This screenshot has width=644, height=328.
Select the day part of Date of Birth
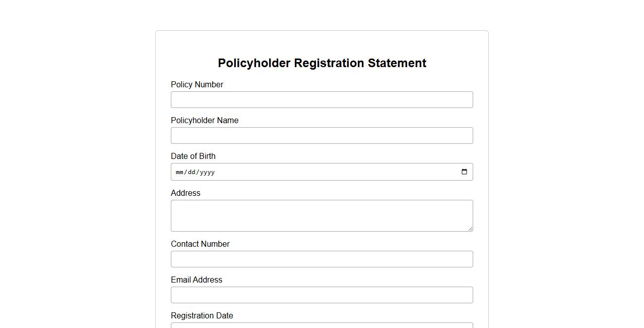pyautogui.click(x=191, y=172)
